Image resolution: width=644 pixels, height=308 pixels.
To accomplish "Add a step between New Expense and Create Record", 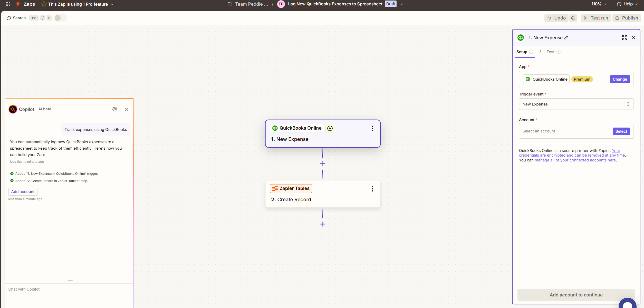I will coord(323,164).
